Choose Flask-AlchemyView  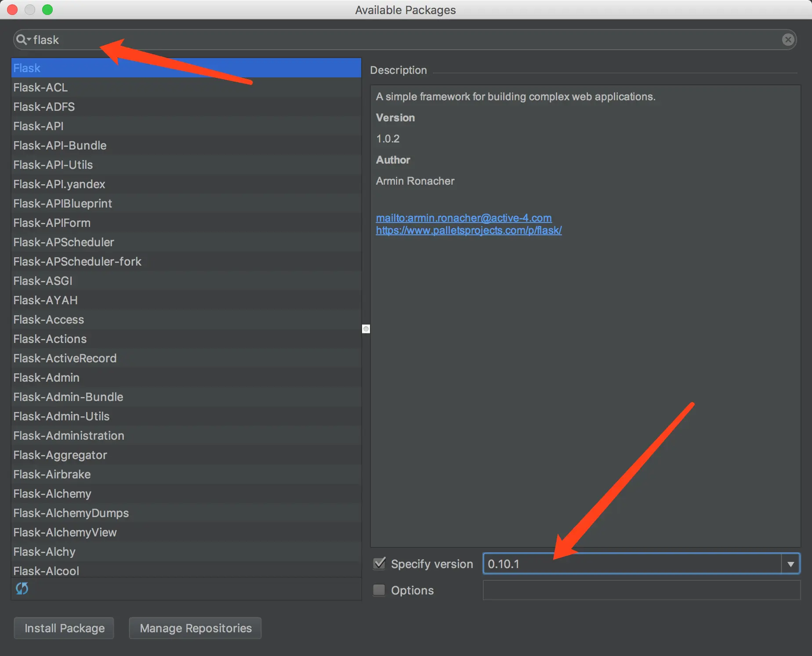186,532
